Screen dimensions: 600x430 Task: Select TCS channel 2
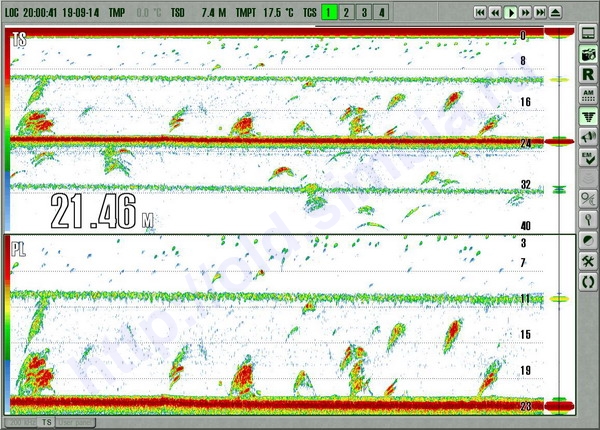(347, 12)
